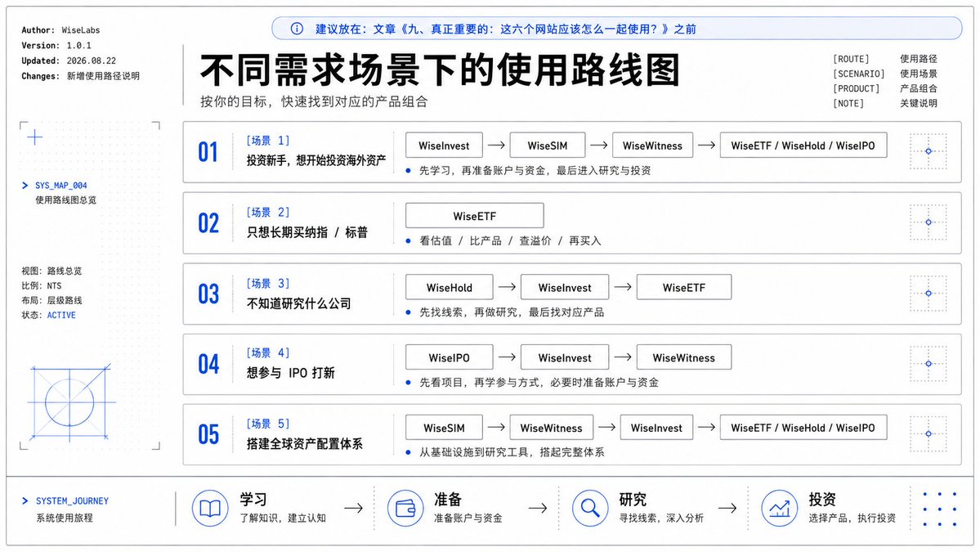Click the crosshair target icon in row 03
The image size is (980, 552).
pyautogui.click(x=929, y=294)
